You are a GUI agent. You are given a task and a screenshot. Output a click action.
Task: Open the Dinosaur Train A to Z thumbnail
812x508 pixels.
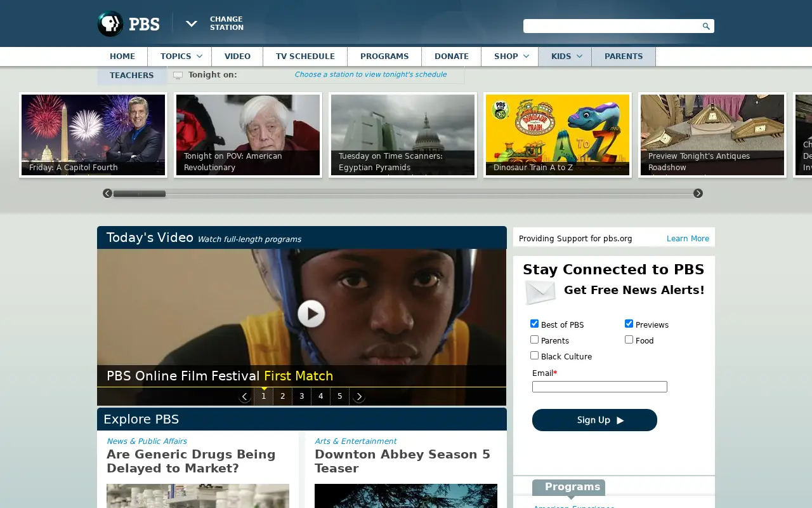[558, 135]
